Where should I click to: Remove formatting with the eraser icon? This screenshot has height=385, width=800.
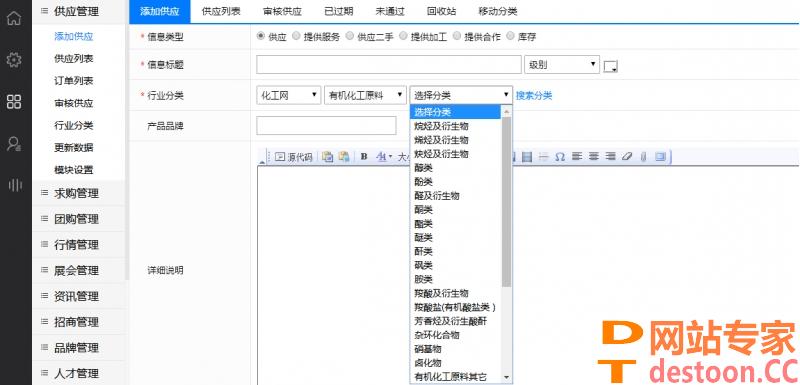(x=627, y=157)
